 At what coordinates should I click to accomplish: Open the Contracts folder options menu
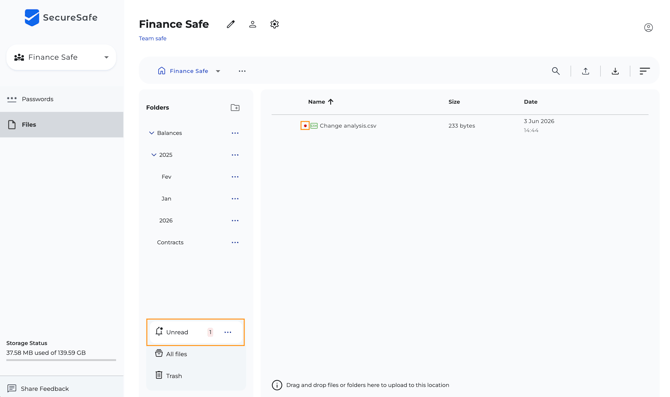click(235, 242)
